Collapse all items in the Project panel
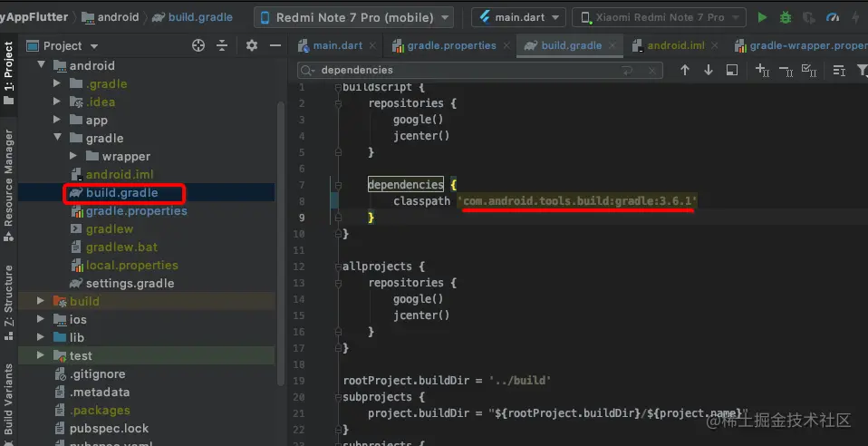This screenshot has height=446, width=868. coord(222,45)
